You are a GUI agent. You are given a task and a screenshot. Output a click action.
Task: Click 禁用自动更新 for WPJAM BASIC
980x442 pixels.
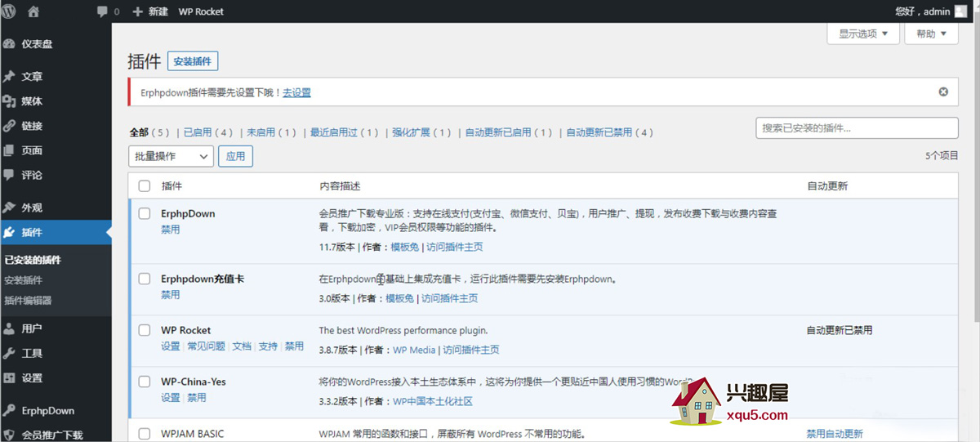pos(835,434)
